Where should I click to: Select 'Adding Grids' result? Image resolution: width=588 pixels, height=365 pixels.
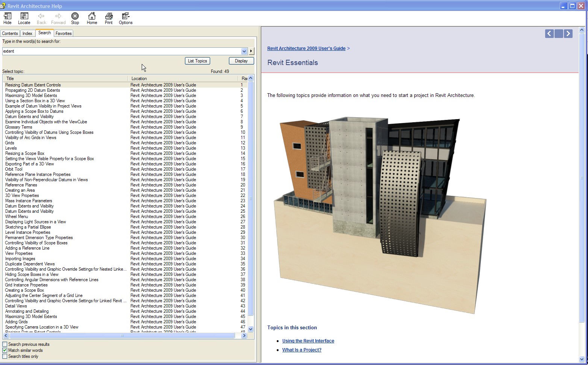tap(126, 322)
